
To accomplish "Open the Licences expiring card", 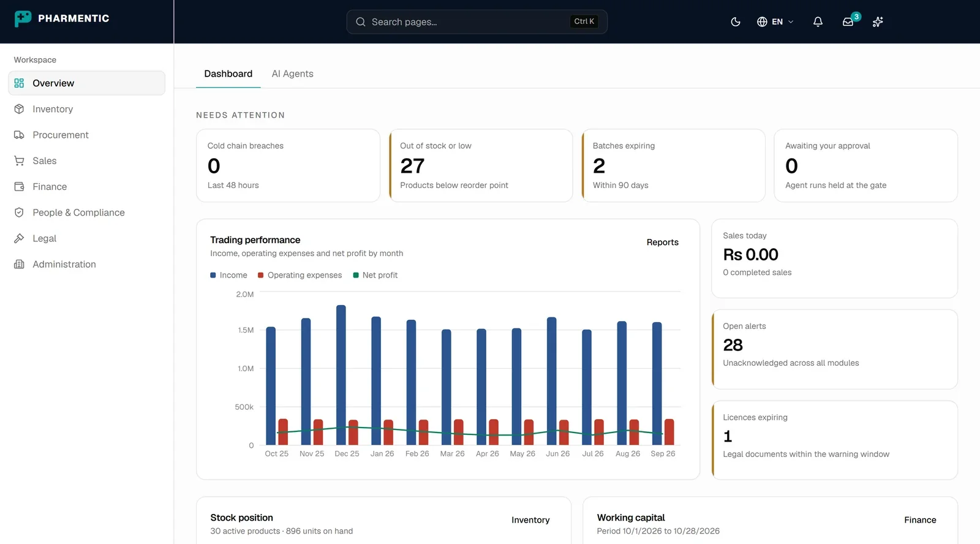I will click(834, 440).
